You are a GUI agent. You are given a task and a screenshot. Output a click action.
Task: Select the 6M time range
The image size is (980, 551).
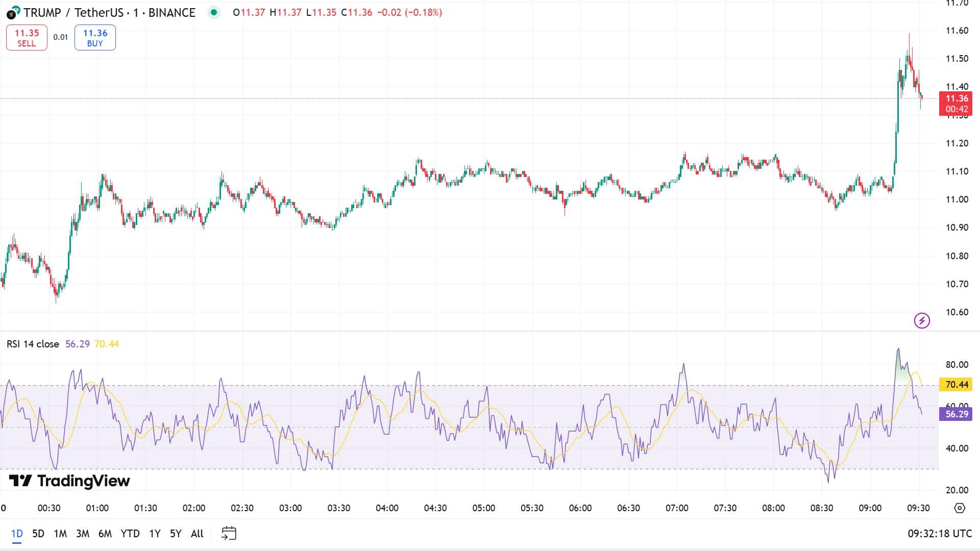point(105,534)
